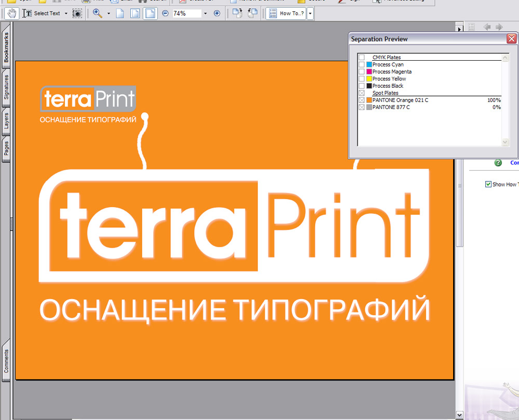Open the zoom percentage dropdown arrow

(x=206, y=13)
